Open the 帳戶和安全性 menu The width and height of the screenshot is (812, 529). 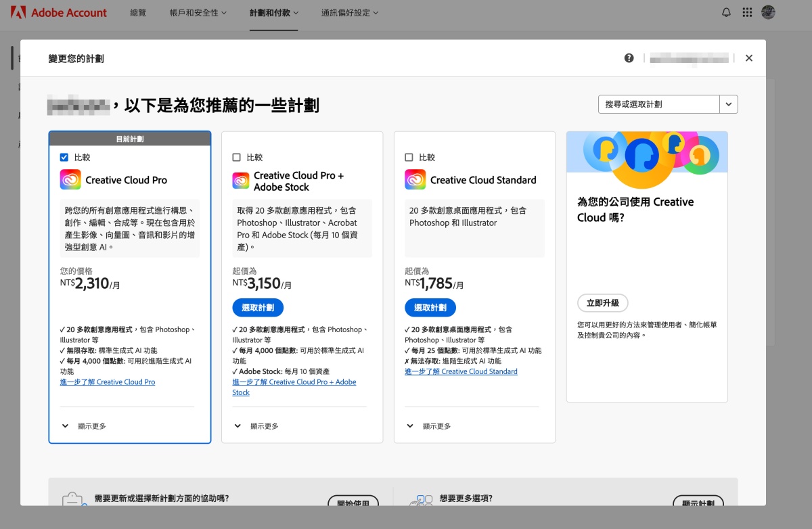tap(198, 12)
